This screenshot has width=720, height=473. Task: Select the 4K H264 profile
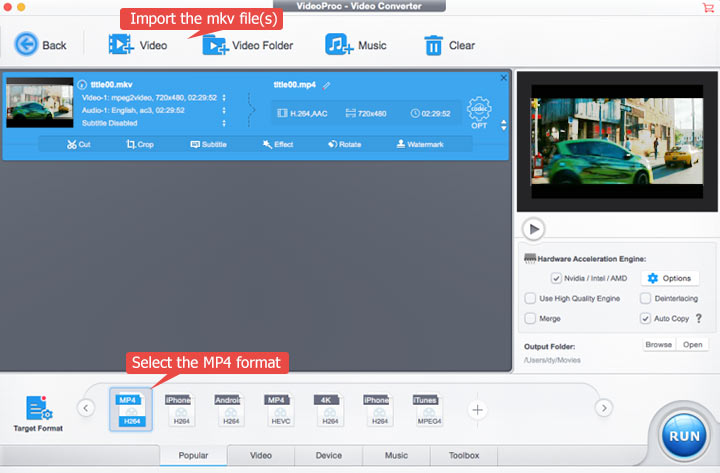point(328,410)
